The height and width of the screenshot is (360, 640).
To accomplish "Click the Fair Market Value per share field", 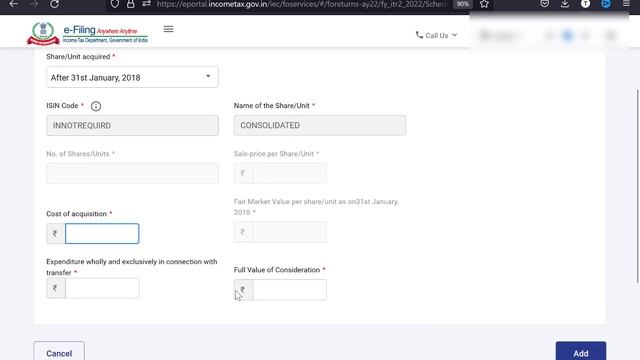I will (x=289, y=232).
